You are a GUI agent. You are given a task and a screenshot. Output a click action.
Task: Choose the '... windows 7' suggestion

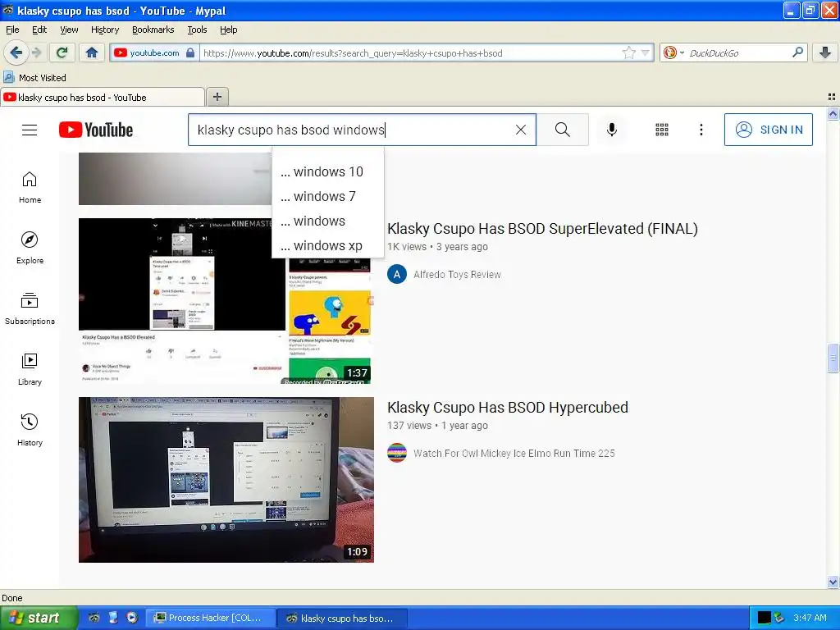click(x=328, y=196)
